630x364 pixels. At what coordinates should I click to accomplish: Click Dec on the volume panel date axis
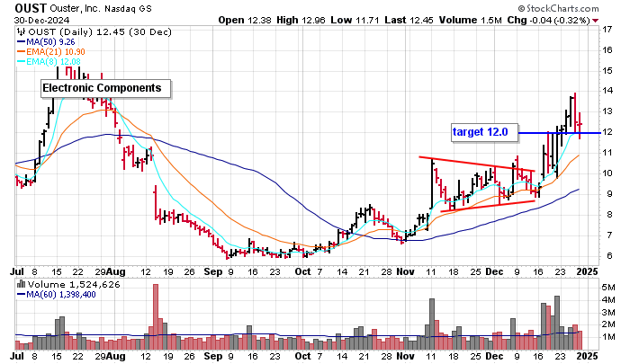(494, 356)
